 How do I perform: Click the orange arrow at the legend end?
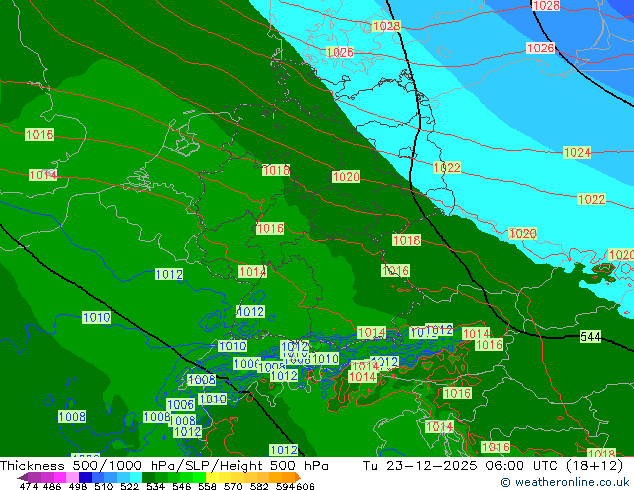[298, 477]
